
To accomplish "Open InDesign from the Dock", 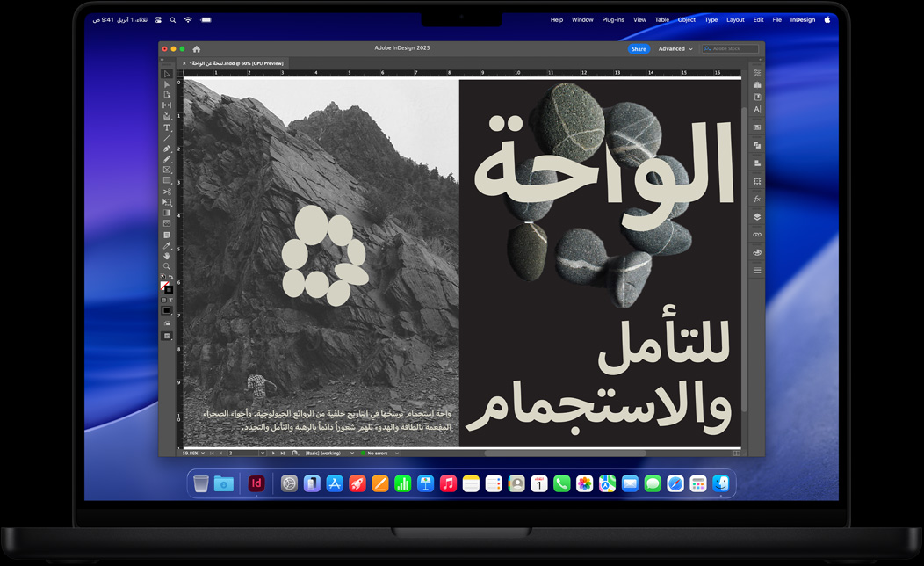I will [256, 483].
